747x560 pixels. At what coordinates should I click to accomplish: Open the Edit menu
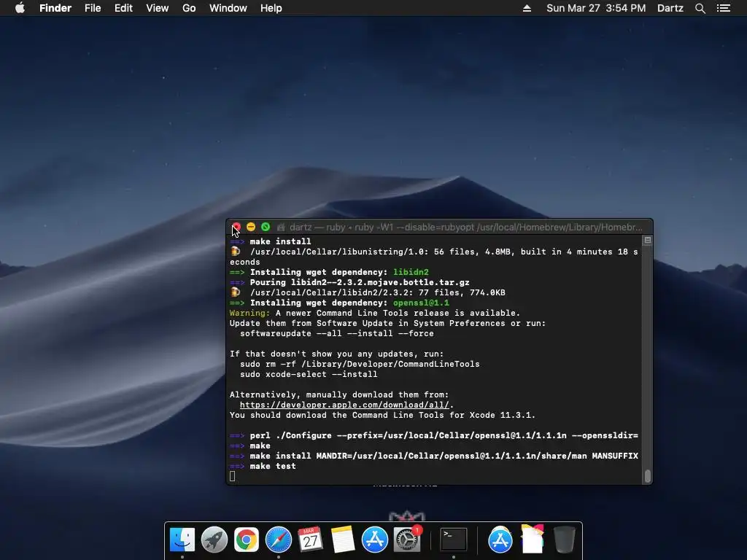click(123, 8)
